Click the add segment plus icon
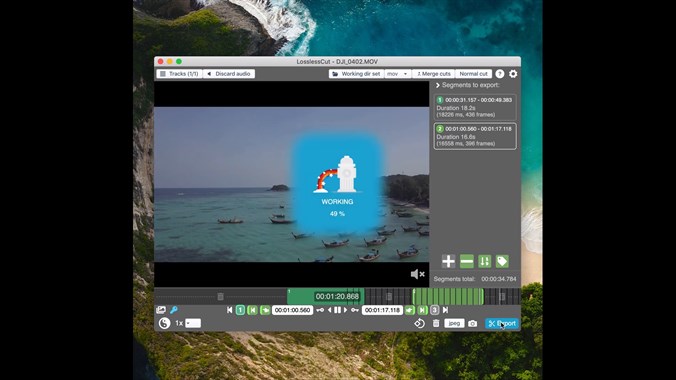This screenshot has width=676, height=380. coord(448,261)
